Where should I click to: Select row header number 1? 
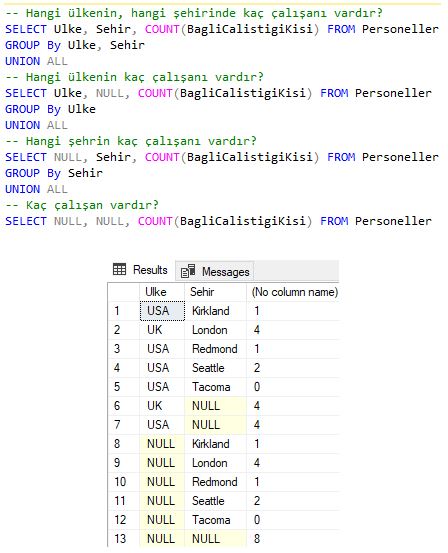(124, 311)
